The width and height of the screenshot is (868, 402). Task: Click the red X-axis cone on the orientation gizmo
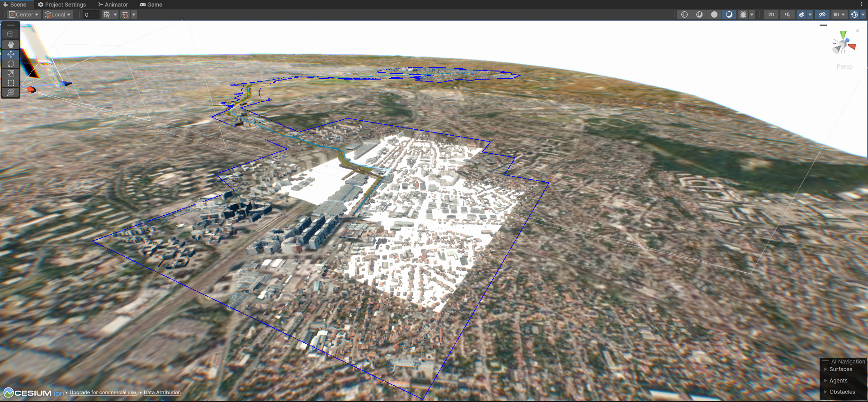tap(852, 46)
